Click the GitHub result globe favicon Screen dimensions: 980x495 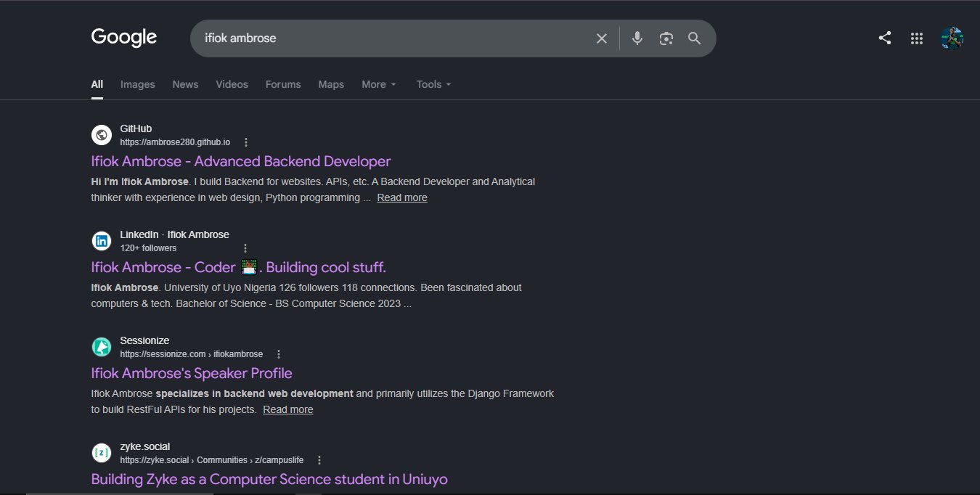coord(102,135)
